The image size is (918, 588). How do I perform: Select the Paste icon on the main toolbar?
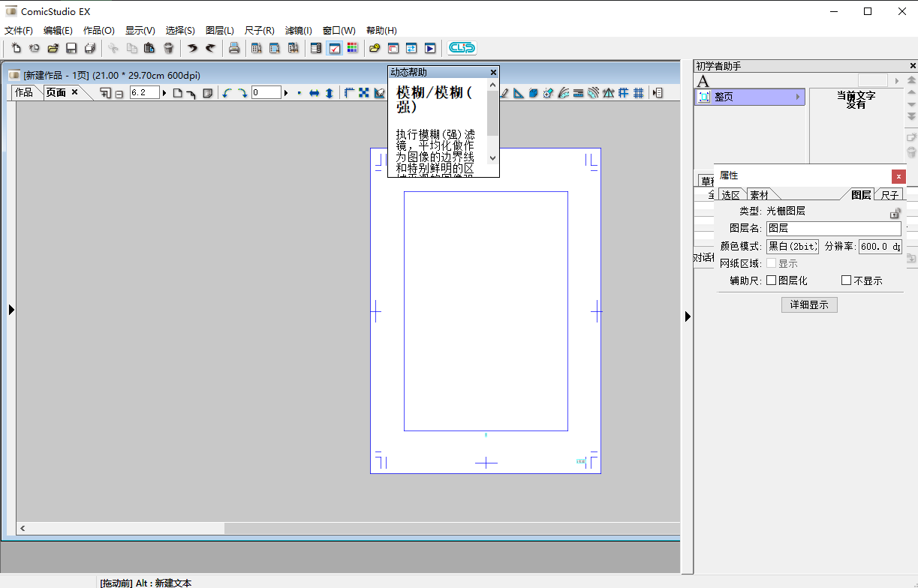[149, 48]
